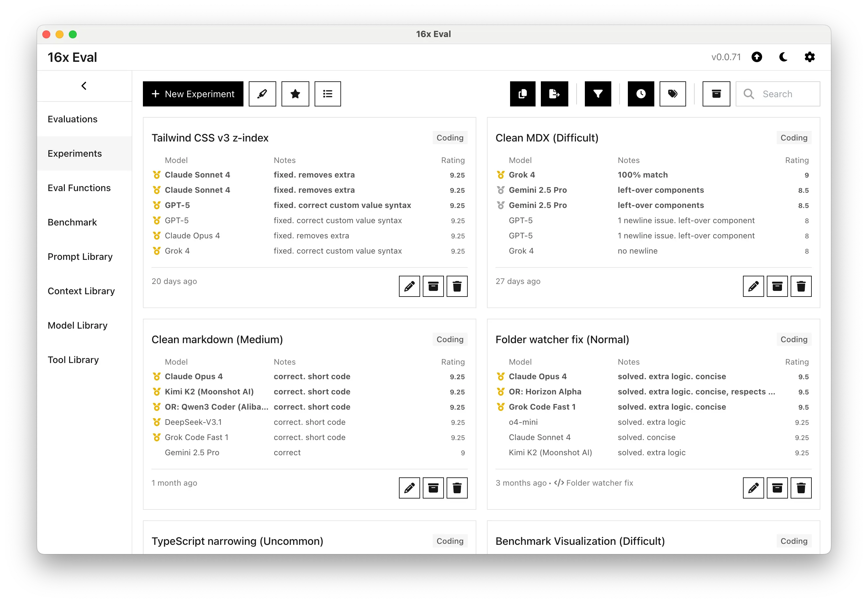Collapse the sidebar with the chevron
The width and height of the screenshot is (868, 603).
84,86
